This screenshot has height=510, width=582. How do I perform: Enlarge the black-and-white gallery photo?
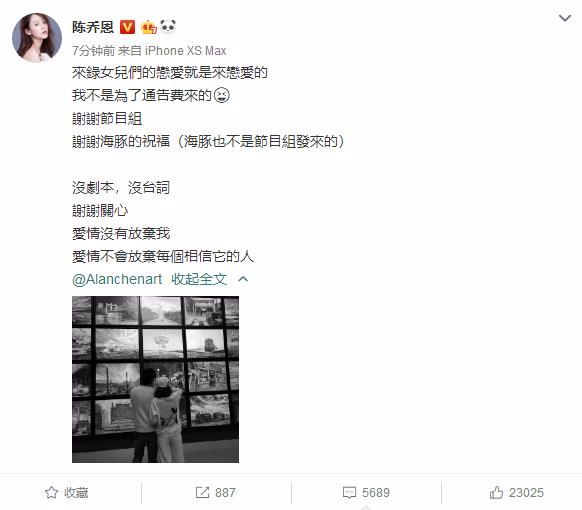pos(156,379)
